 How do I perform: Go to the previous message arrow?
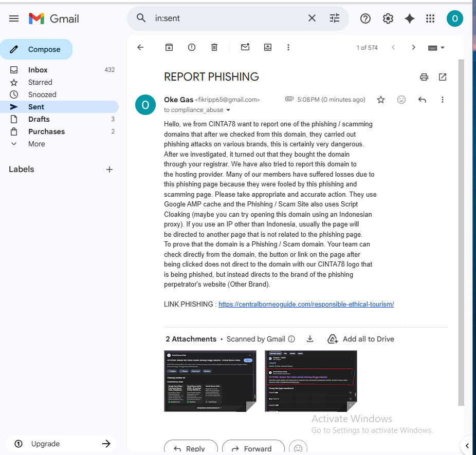point(393,47)
